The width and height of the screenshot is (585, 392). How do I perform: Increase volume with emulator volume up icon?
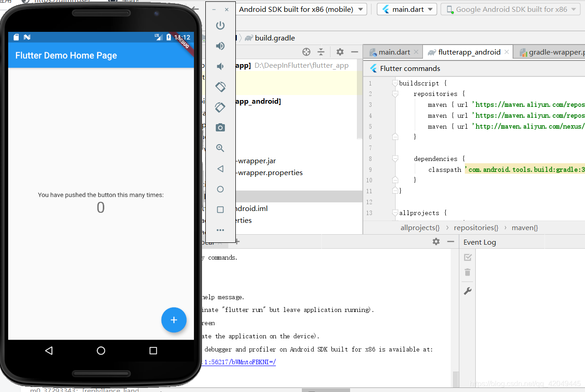point(220,46)
